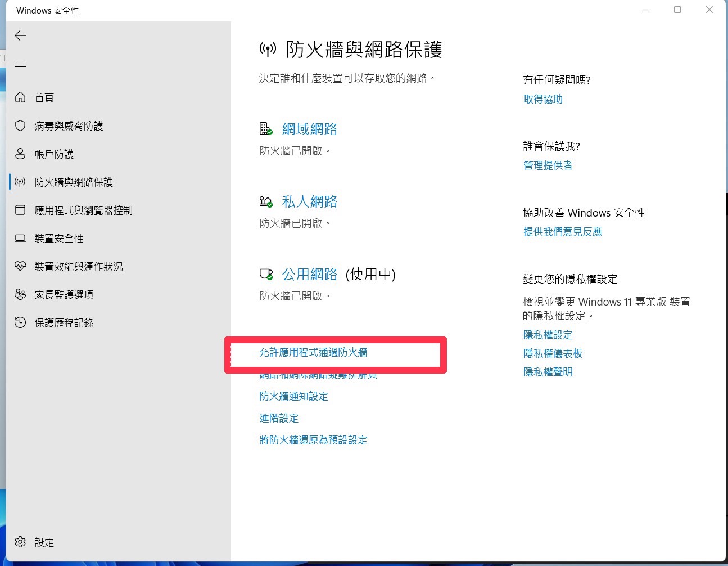Open 隱私權儀表板 link

coord(553,353)
